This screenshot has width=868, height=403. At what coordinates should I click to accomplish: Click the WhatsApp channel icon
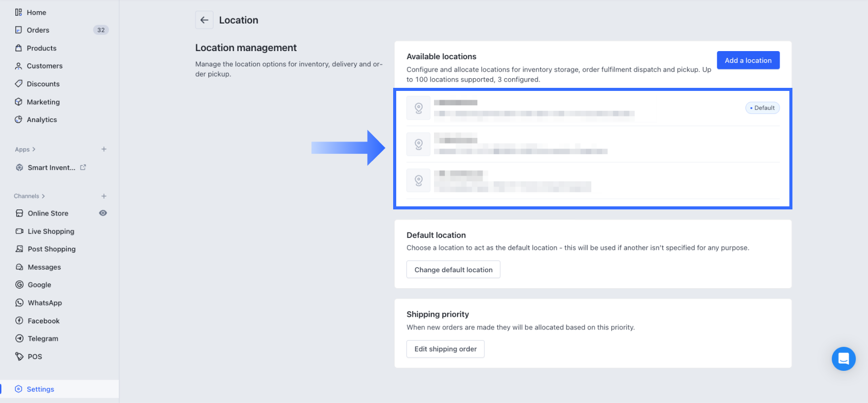tap(19, 303)
